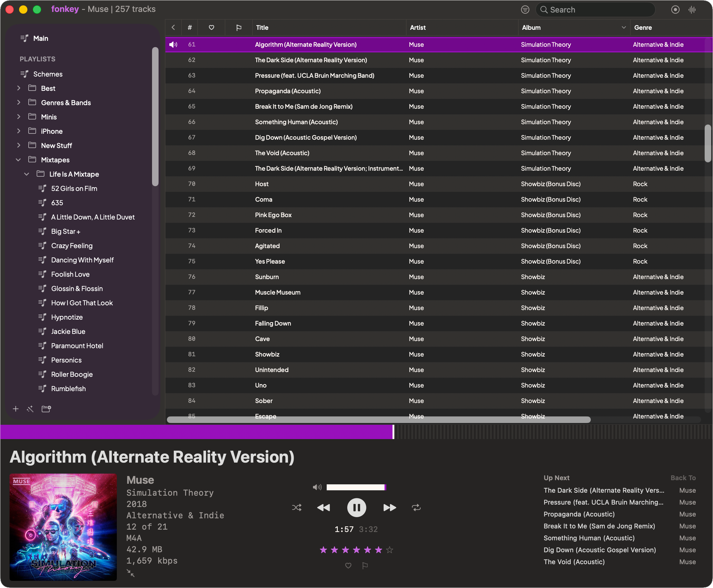Seek within the purple playback progress bar
The height and width of the screenshot is (588, 713).
coord(356,432)
